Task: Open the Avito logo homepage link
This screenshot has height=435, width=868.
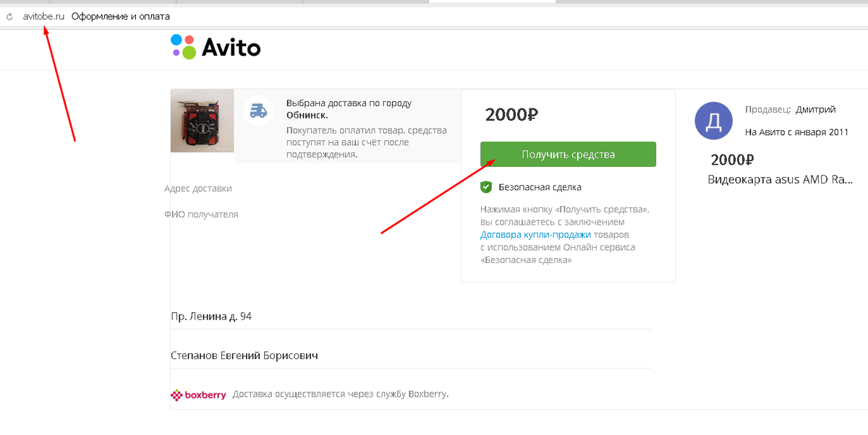Action: tap(216, 47)
